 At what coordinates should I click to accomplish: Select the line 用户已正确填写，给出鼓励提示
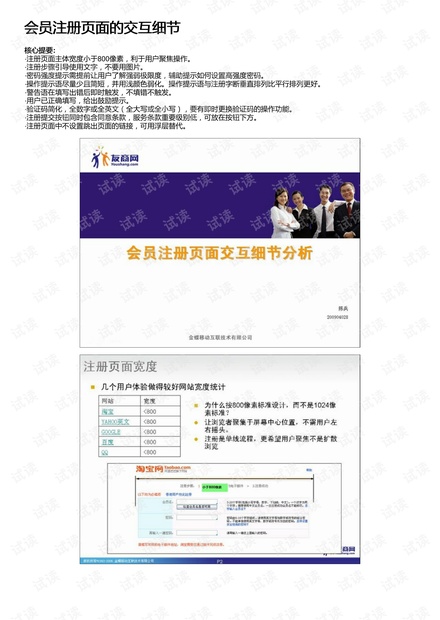point(77,101)
